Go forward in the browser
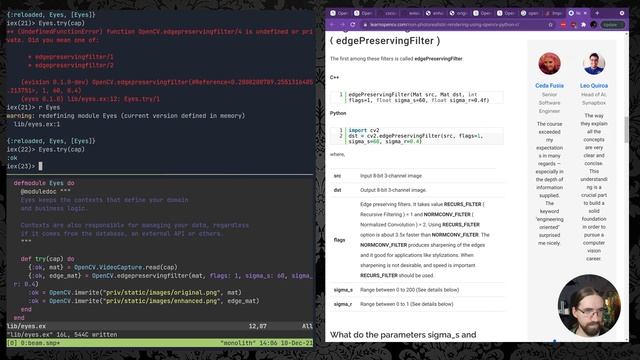Screen dimensions: 640x360 coord(342,25)
